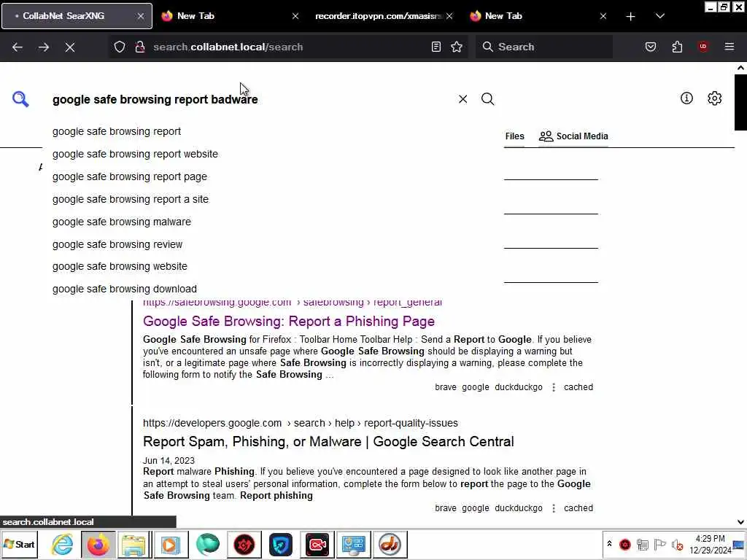Open 'Google Safe Browsing: Report a Phishing Page'
Screen dimensions: 747x560
pyautogui.click(x=289, y=322)
